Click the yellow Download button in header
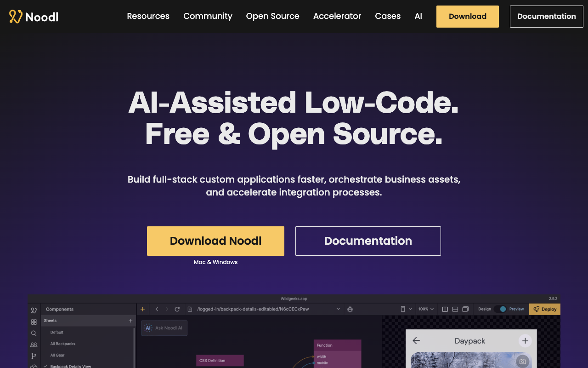 coord(467,17)
